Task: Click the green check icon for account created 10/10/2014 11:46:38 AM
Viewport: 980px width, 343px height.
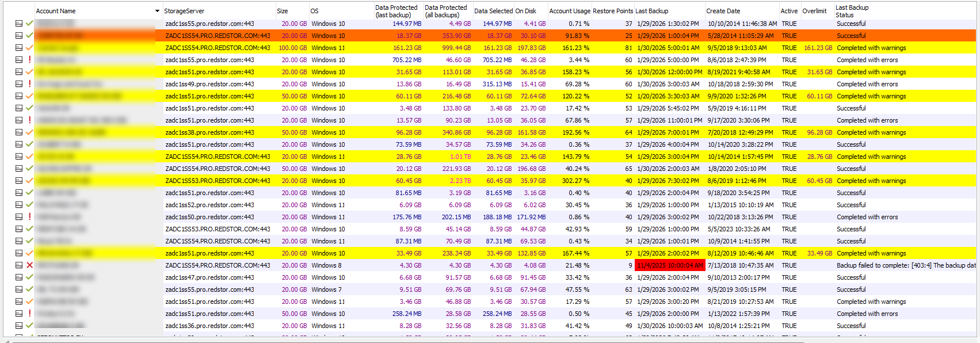Action: coord(29,24)
